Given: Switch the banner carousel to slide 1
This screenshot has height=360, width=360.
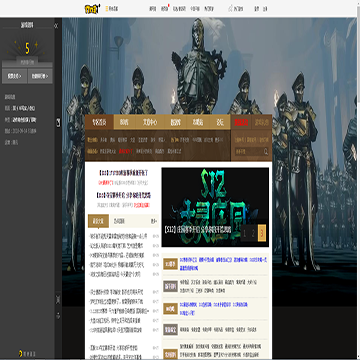Looking at the screenshot, I should pyautogui.click(x=244, y=233).
